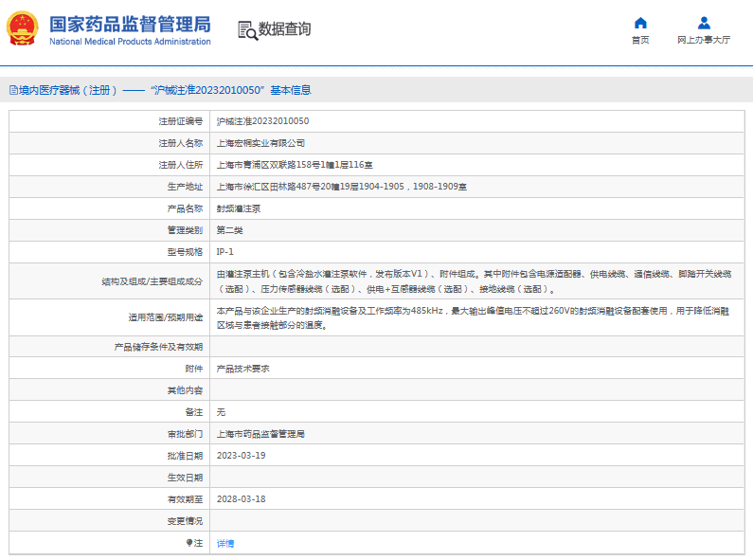Select expiry date 2028-03-18
753x560 pixels.
point(242,499)
